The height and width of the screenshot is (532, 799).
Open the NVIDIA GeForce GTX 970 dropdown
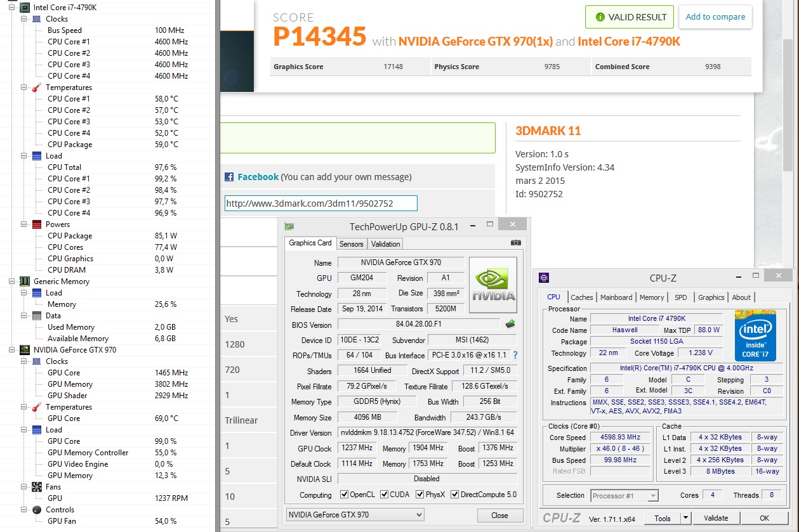pyautogui.click(x=355, y=515)
